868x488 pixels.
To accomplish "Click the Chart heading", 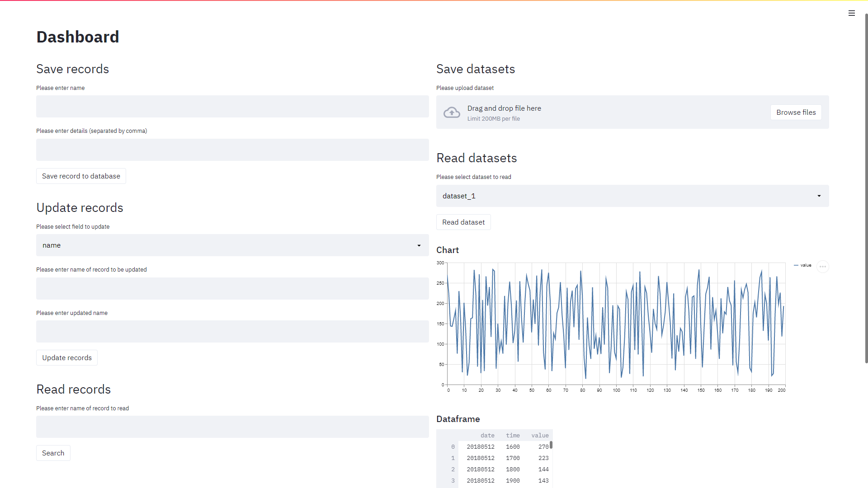I will tap(448, 250).
